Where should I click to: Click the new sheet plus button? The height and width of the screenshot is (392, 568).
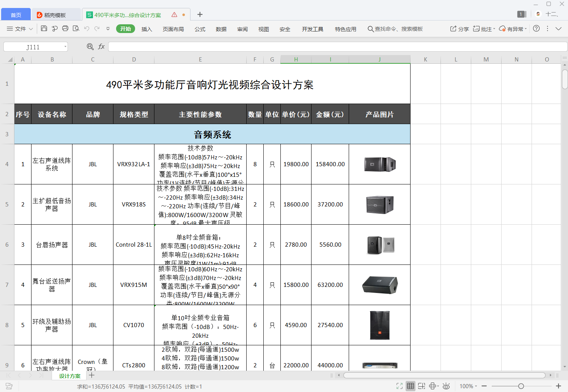point(91,375)
